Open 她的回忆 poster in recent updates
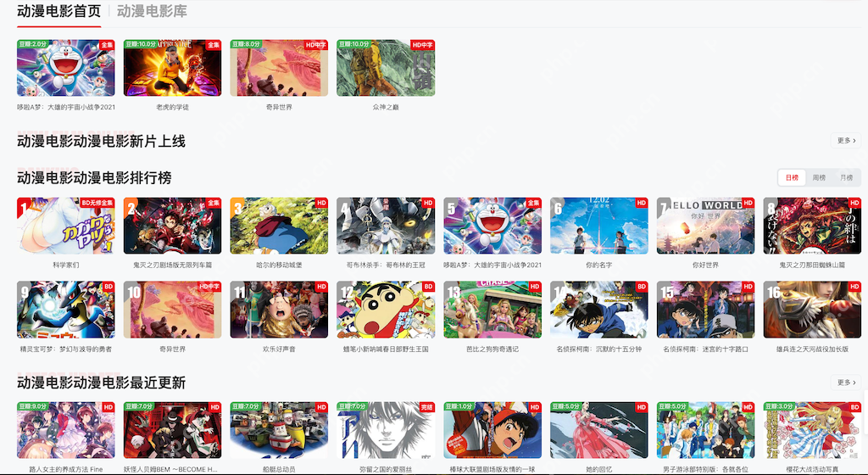This screenshot has width=868, height=475. pos(599,430)
